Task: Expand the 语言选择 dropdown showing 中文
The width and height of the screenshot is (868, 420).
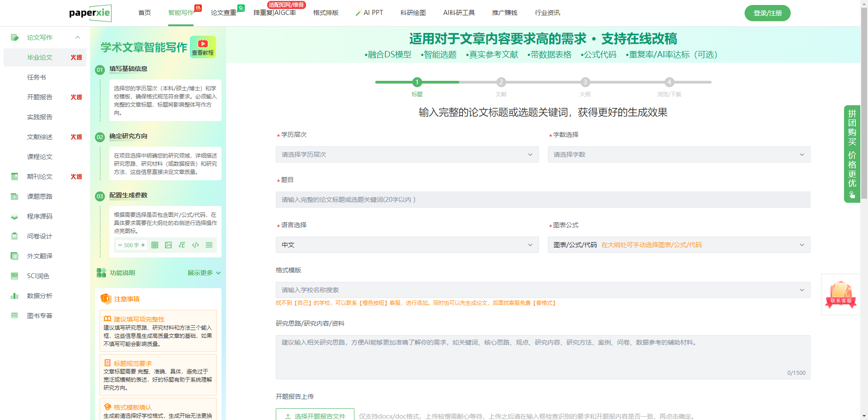Action: [407, 245]
